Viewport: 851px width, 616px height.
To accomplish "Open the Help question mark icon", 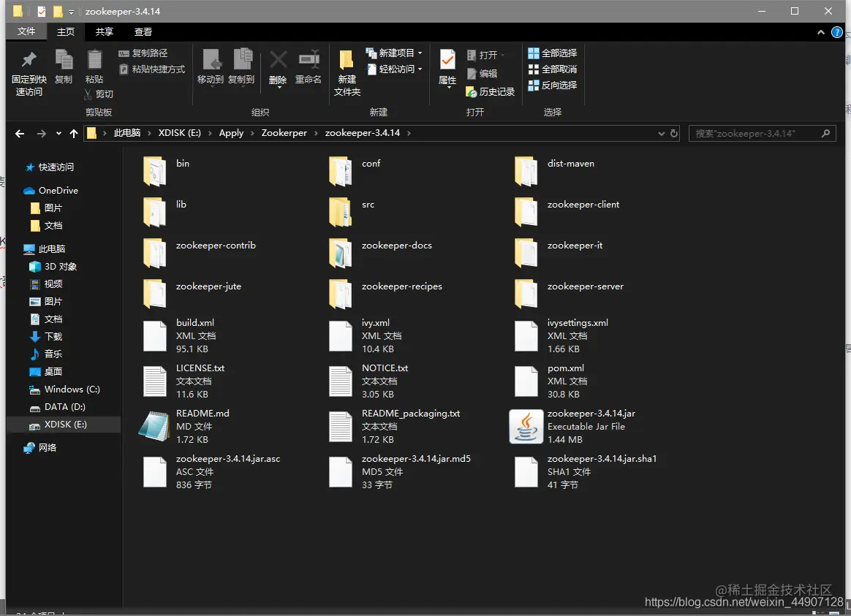I will coord(837,33).
